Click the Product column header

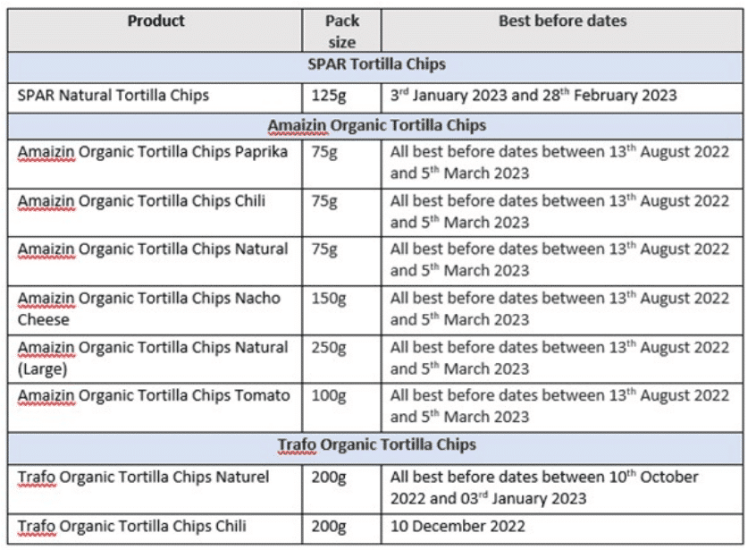point(155,30)
